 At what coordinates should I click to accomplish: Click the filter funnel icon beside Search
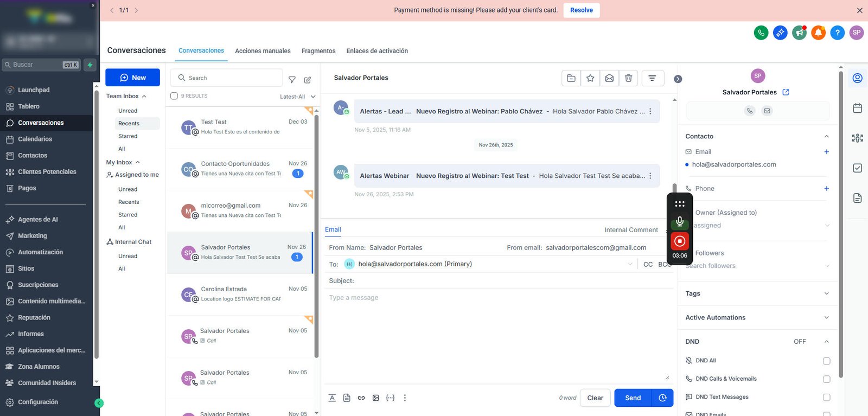pyautogui.click(x=292, y=80)
